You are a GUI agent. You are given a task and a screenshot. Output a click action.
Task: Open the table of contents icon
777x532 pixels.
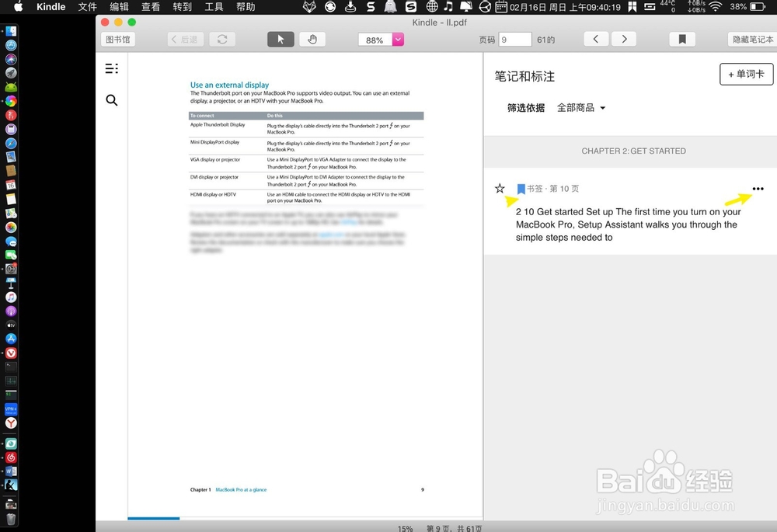[111, 68]
